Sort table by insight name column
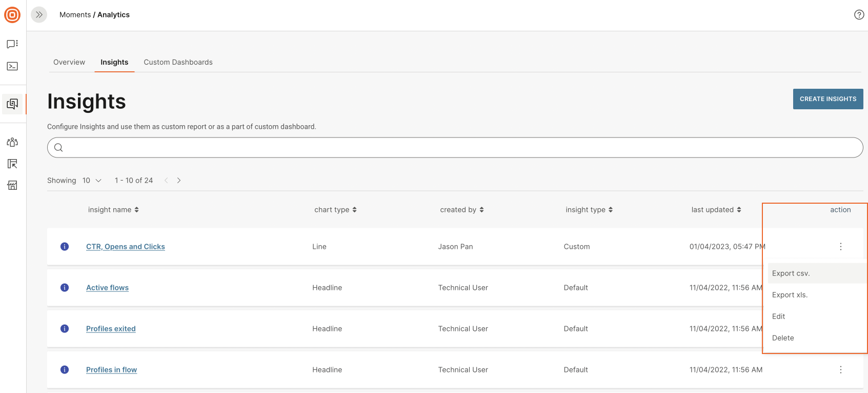The height and width of the screenshot is (393, 868). pyautogui.click(x=113, y=210)
